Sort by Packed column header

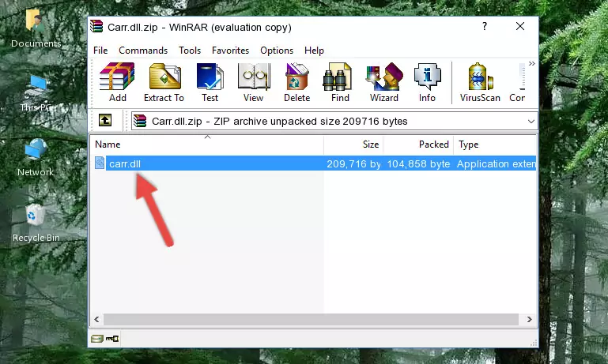(x=418, y=144)
